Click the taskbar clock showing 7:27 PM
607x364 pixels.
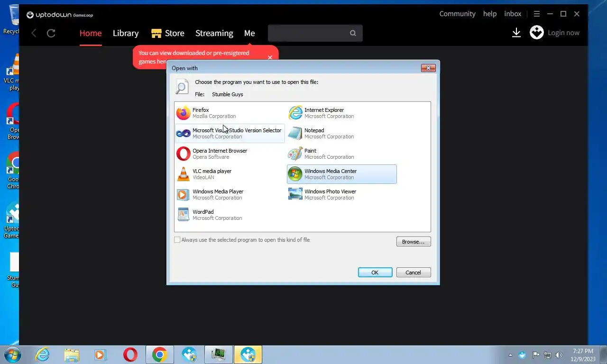point(583,355)
